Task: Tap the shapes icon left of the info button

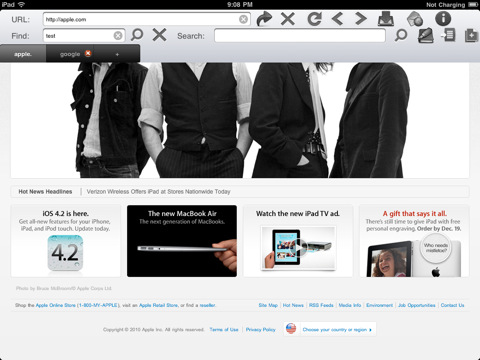Action: tap(415, 19)
